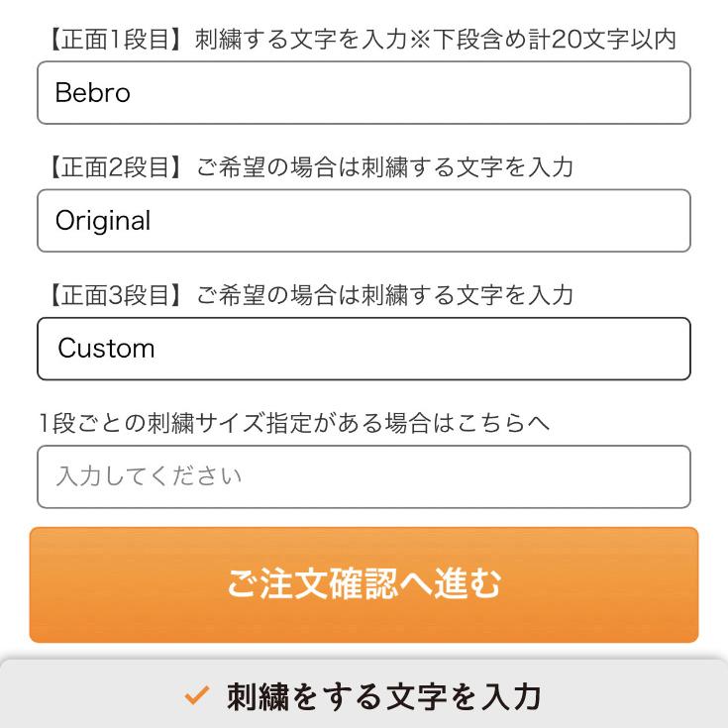Click the word Original in the text box
This screenshot has height=728, width=728.
pos(103,221)
